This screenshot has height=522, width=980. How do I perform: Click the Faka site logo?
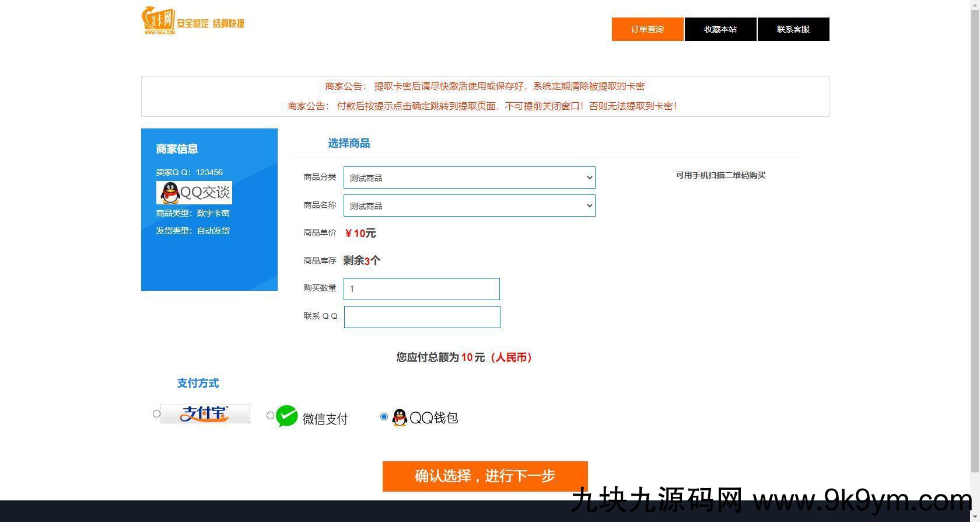[x=158, y=21]
